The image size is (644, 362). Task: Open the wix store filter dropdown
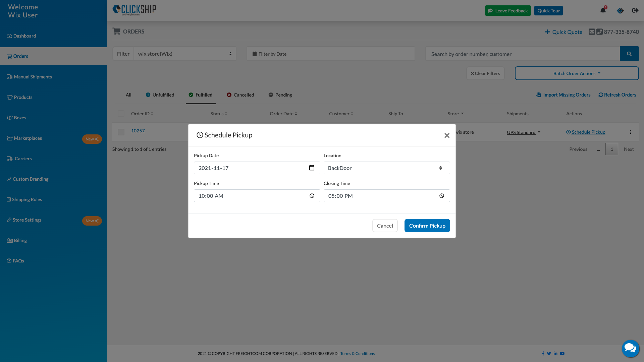tap(185, 54)
